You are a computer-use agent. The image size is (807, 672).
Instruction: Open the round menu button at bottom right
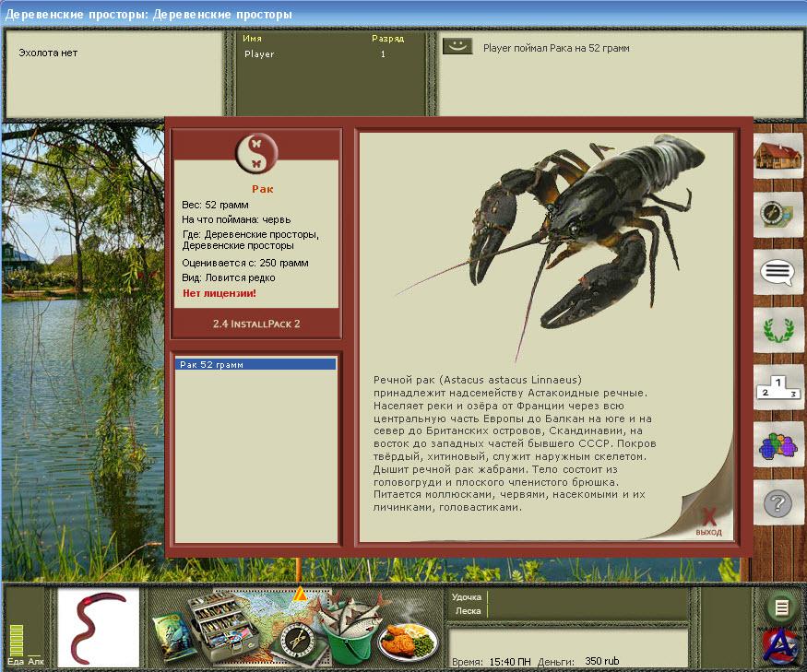781,607
